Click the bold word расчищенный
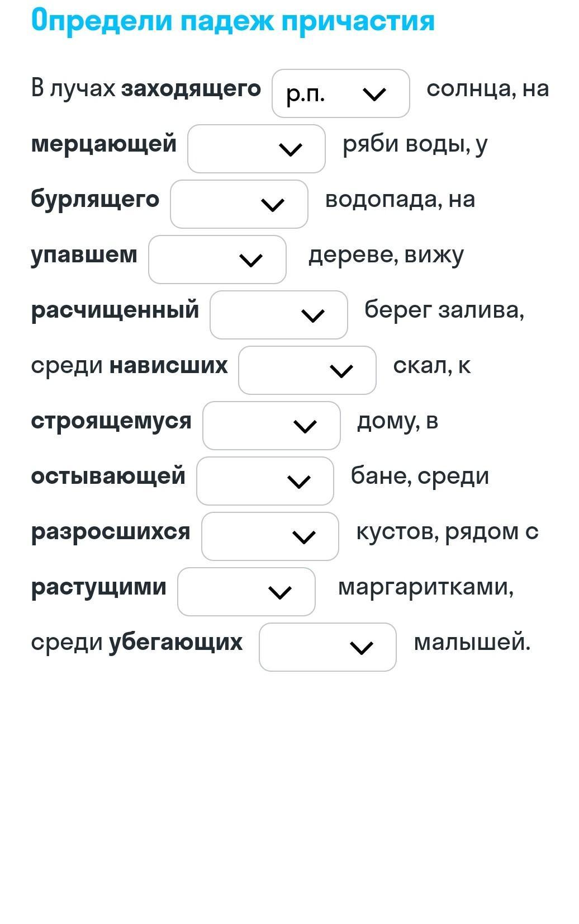This screenshot has width=579, height=924. 115,310
